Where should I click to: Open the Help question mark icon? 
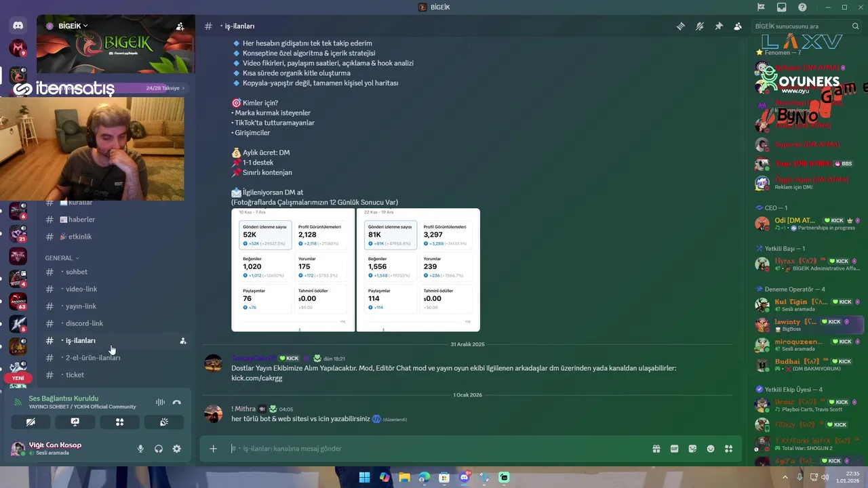pos(802,7)
